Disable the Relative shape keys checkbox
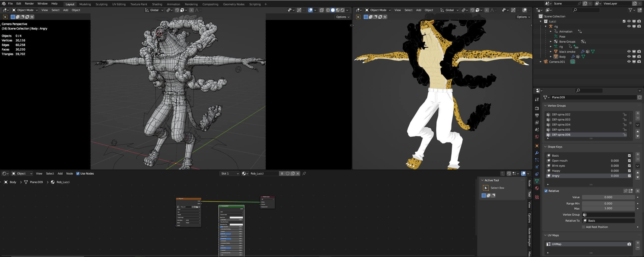This screenshot has height=257, width=644. pos(546,191)
